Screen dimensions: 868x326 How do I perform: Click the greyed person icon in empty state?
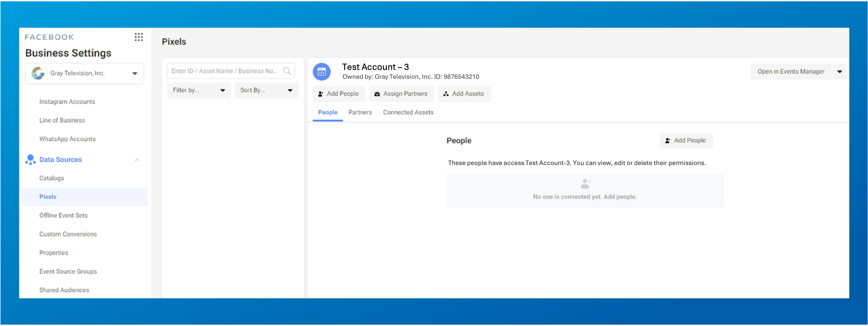click(585, 183)
